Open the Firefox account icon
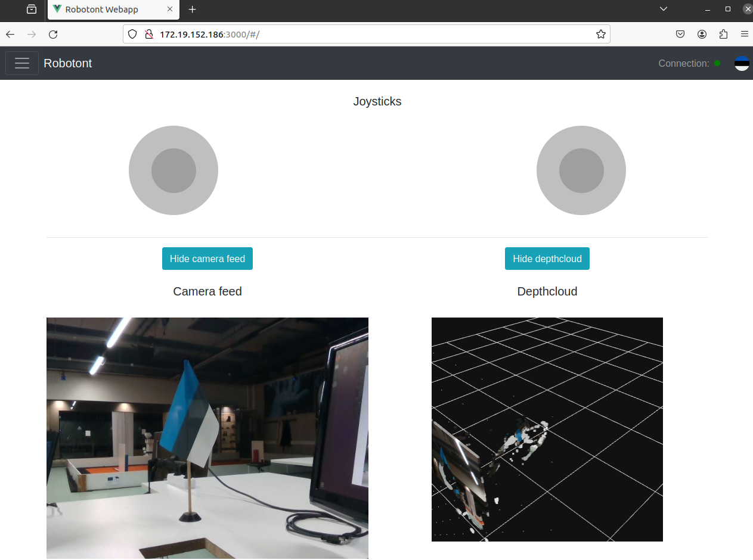Image resolution: width=753 pixels, height=560 pixels. [x=702, y=35]
